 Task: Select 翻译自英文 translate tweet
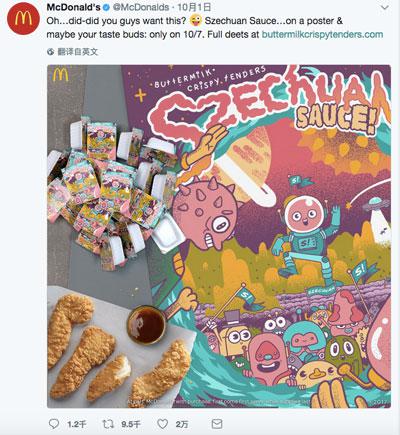[x=78, y=52]
